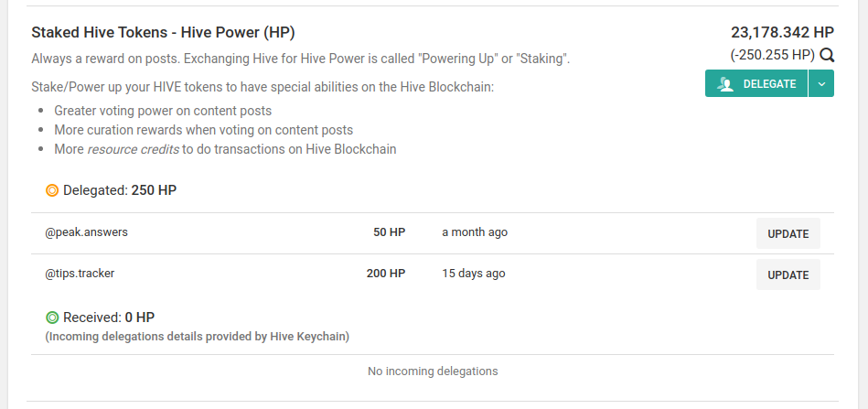Update the @peak.answers delegation
This screenshot has width=868, height=409.
pos(788,233)
